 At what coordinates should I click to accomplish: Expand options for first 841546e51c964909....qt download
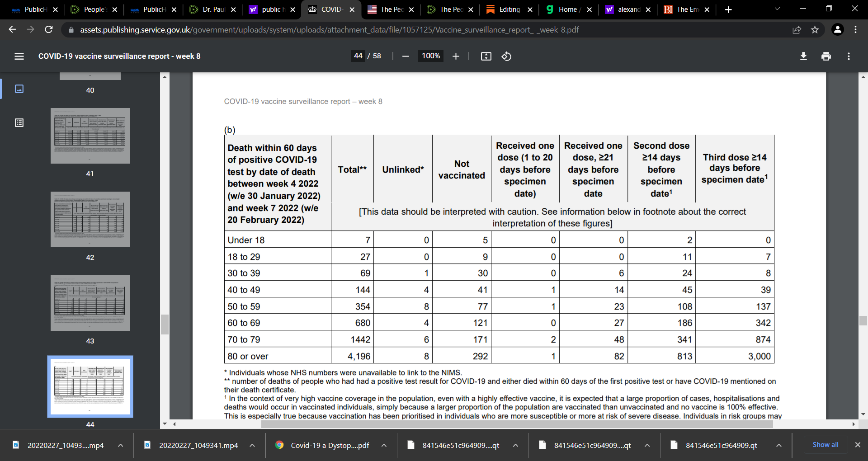click(515, 445)
